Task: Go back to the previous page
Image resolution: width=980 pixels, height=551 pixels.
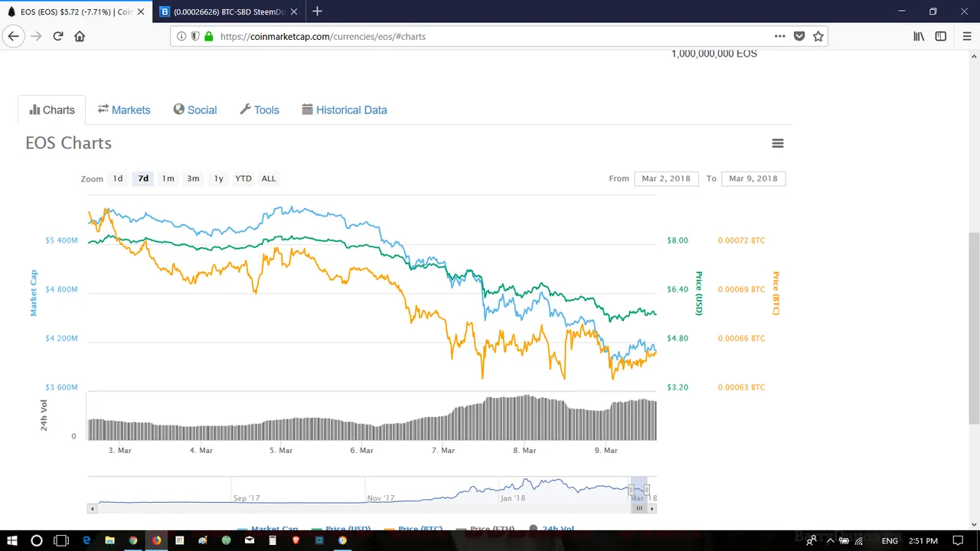Action: pyautogui.click(x=13, y=36)
